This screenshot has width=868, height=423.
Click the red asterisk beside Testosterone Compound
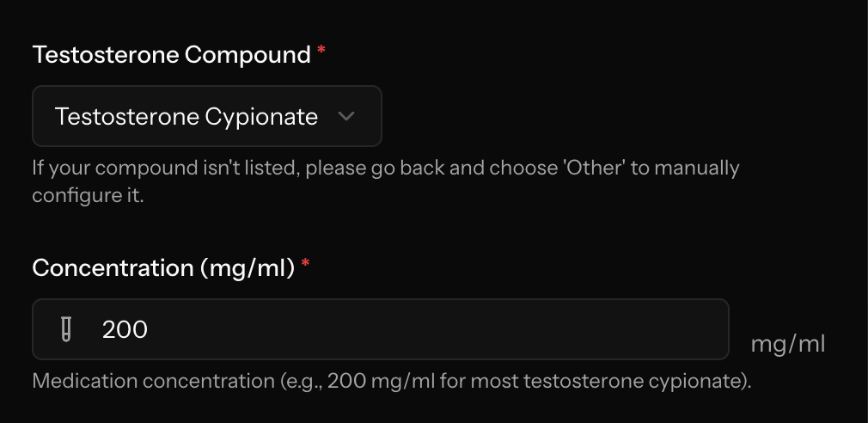point(321,52)
